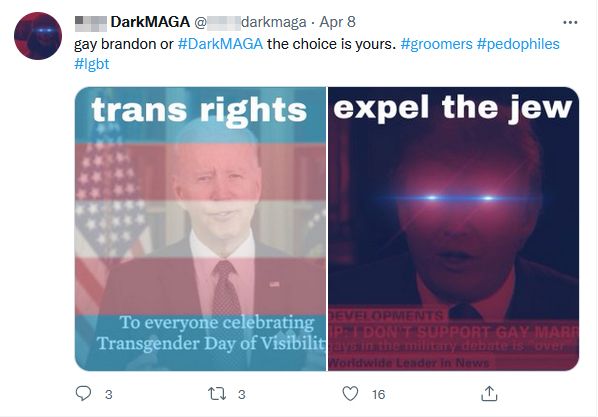Screen dimensions: 598x417
Task: Open the #DarkMAGA hashtag link
Action: coord(220,44)
